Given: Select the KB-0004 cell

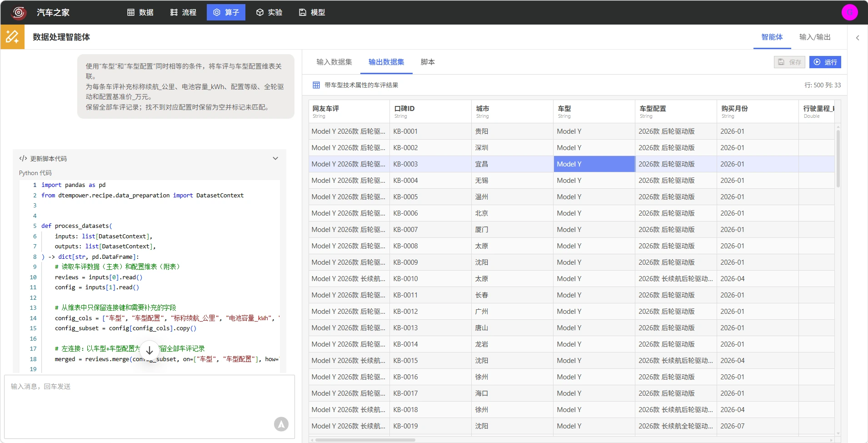Looking at the screenshot, I should click(x=430, y=181).
